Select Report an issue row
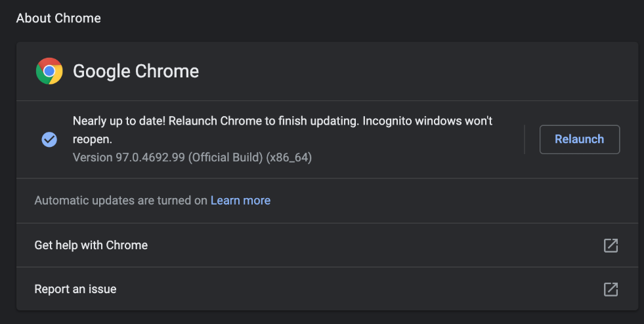Viewport: 644px width, 324px height. pyautogui.click(x=75, y=289)
